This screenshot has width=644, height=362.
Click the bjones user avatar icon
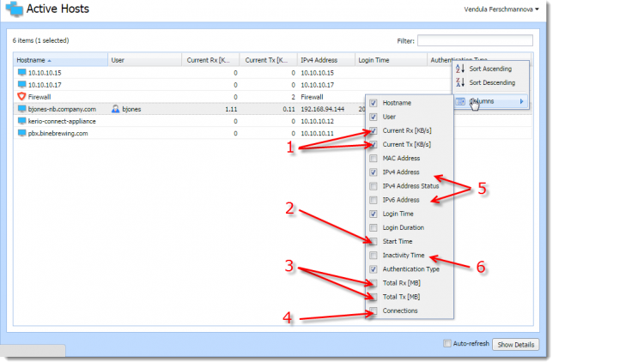(116, 109)
